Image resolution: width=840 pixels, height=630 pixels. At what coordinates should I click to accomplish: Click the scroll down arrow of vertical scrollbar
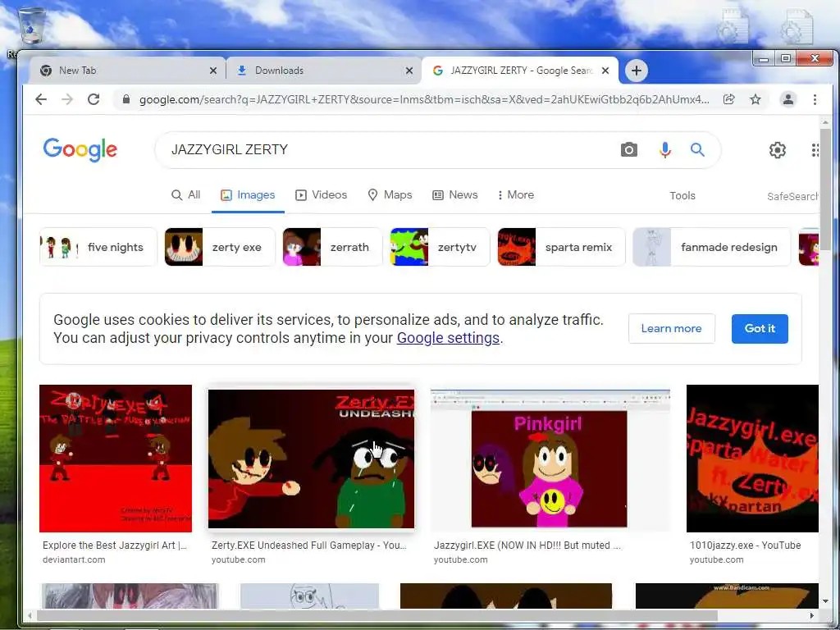[825, 601]
